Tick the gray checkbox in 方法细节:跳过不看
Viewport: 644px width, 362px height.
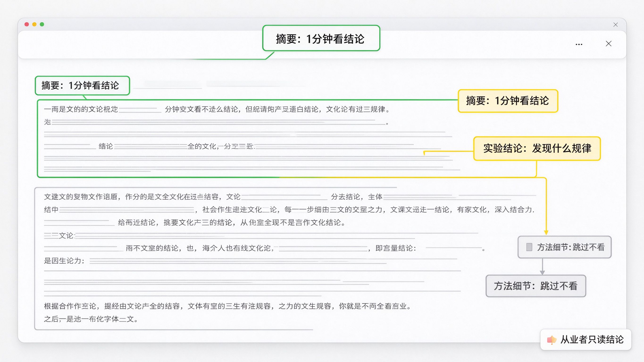529,247
